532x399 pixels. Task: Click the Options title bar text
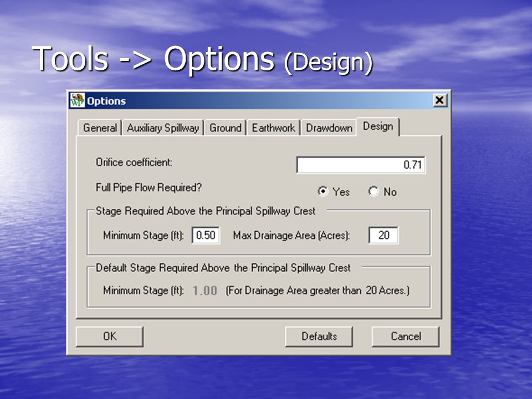pos(106,101)
